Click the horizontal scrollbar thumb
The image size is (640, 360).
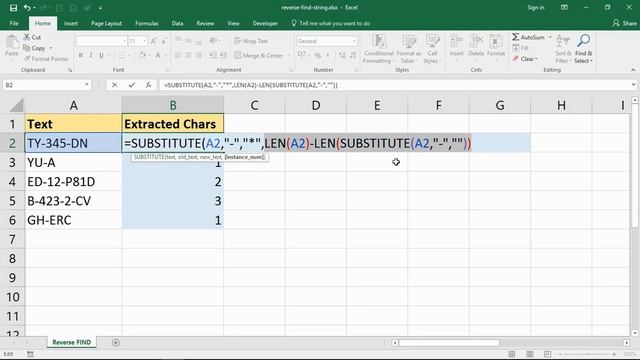point(449,343)
